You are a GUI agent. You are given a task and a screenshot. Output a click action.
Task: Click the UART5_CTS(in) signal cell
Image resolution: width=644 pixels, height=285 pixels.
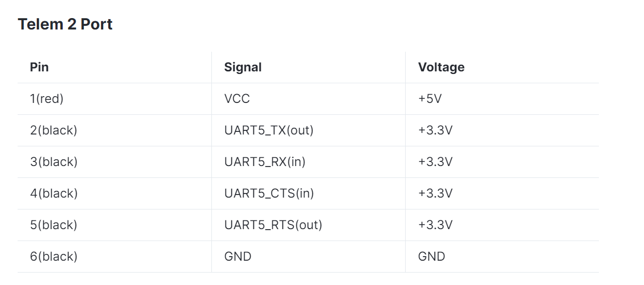269,193
